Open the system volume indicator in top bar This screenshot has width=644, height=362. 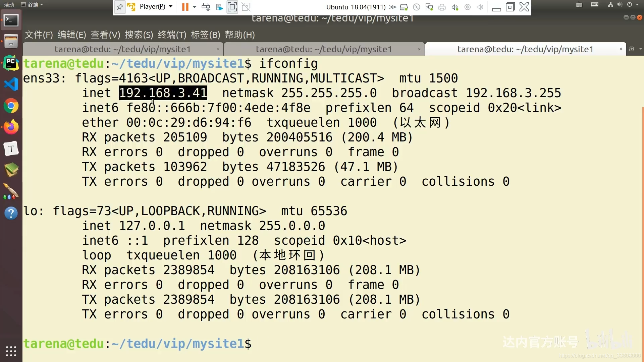coord(620,5)
